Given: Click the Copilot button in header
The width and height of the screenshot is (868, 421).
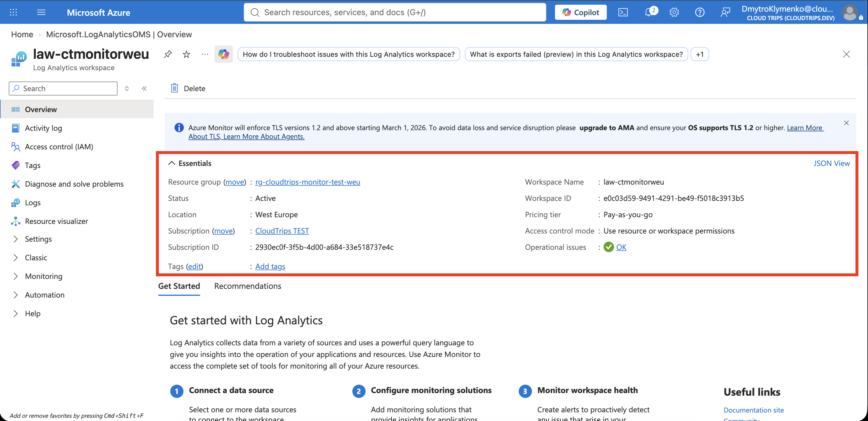Looking at the screenshot, I should click(x=581, y=13).
